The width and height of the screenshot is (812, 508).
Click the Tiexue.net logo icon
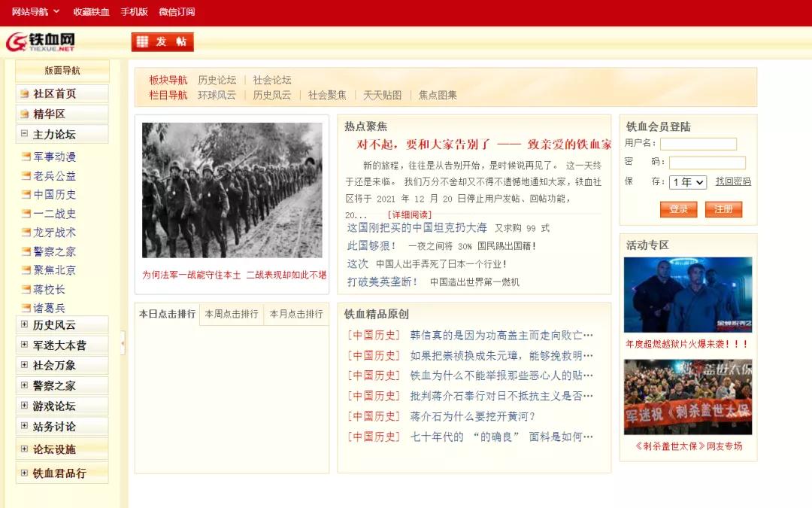point(17,39)
